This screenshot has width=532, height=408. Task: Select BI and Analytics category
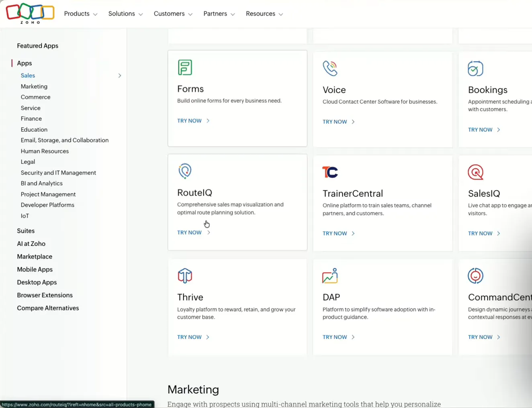click(42, 183)
